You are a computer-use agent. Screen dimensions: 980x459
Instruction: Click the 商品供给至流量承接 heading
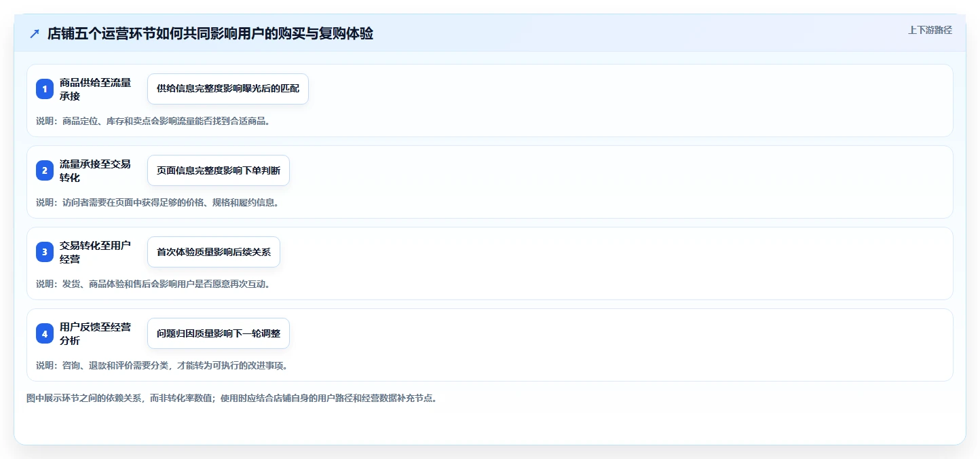click(x=96, y=89)
